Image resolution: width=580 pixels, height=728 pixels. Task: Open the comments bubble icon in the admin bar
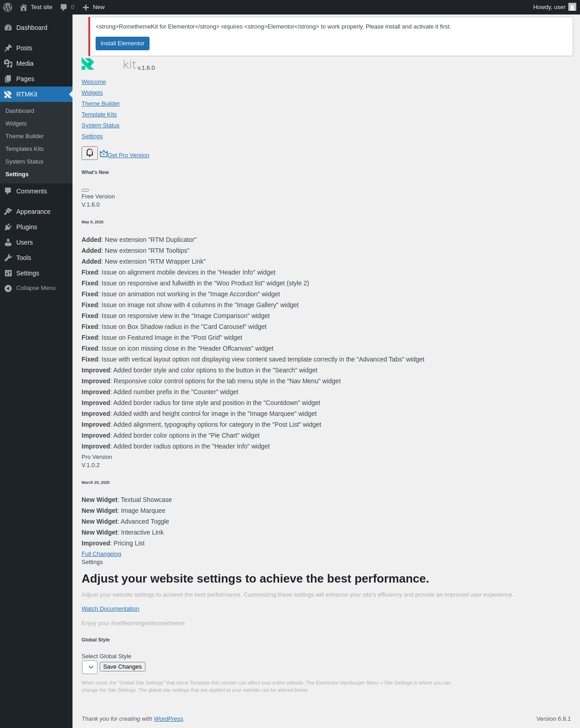tap(64, 7)
